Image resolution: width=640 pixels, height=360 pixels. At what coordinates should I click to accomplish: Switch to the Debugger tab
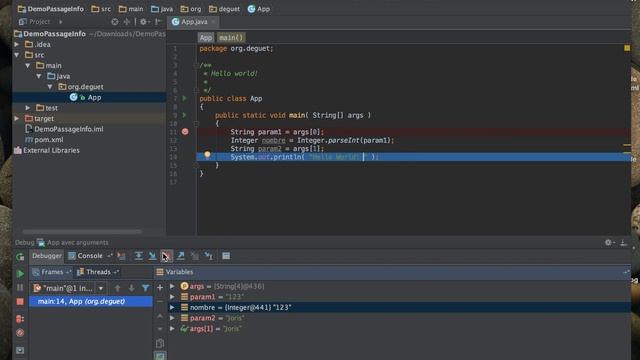point(47,256)
